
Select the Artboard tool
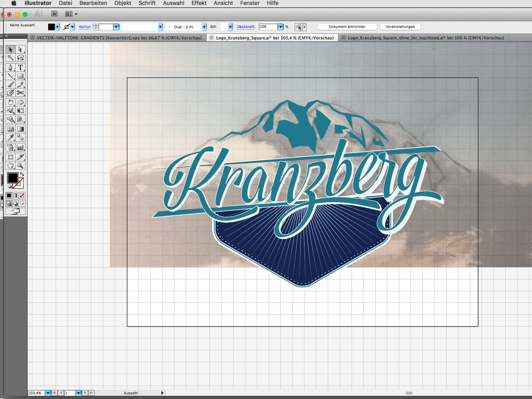[11, 157]
